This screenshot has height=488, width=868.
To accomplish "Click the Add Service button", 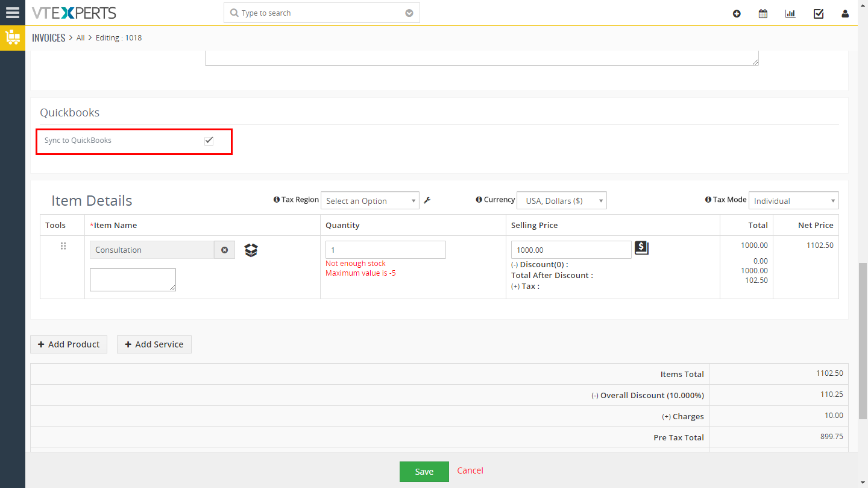I will tap(154, 344).
